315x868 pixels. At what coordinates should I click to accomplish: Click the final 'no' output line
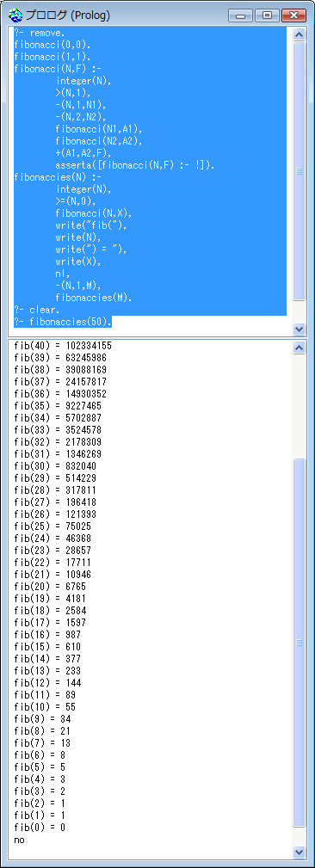[x=20, y=840]
